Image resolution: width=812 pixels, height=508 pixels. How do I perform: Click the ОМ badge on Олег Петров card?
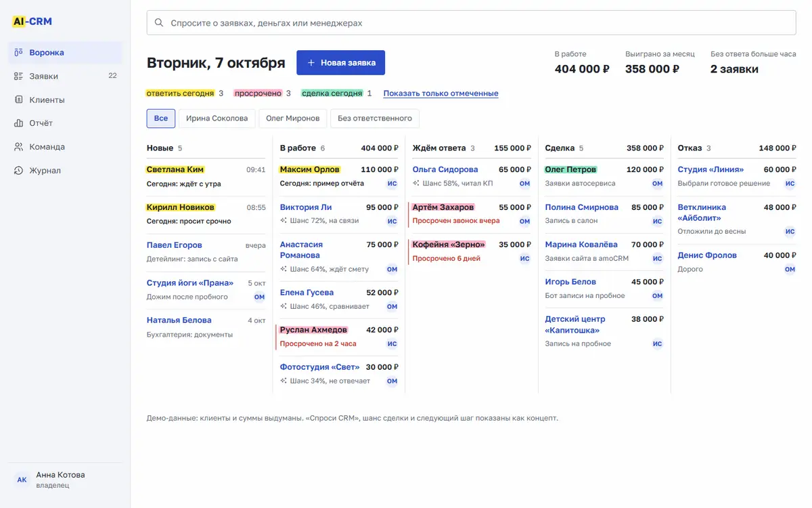click(657, 184)
